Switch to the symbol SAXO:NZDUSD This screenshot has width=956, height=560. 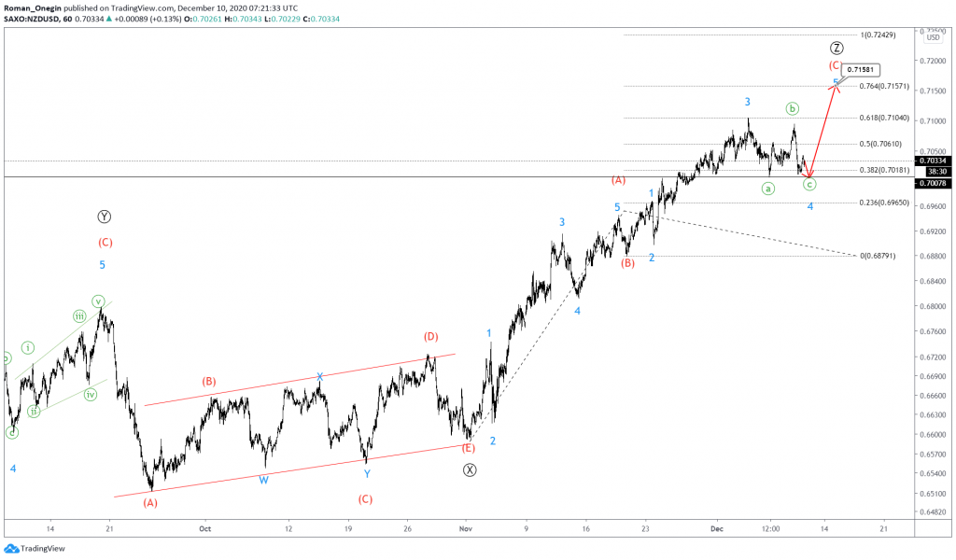[30, 19]
